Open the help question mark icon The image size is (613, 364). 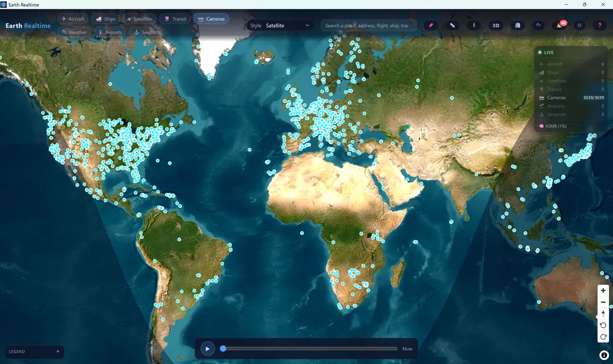(x=599, y=25)
